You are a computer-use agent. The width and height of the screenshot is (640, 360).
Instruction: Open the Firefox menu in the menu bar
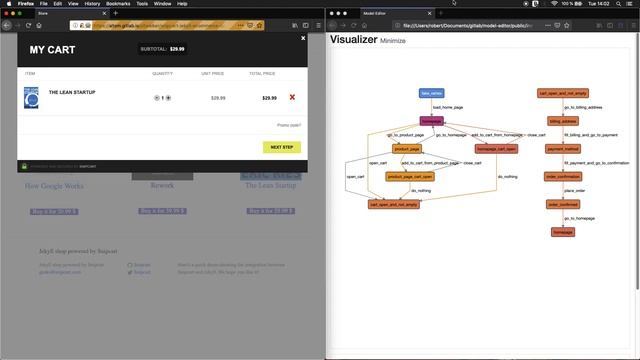tap(26, 3)
